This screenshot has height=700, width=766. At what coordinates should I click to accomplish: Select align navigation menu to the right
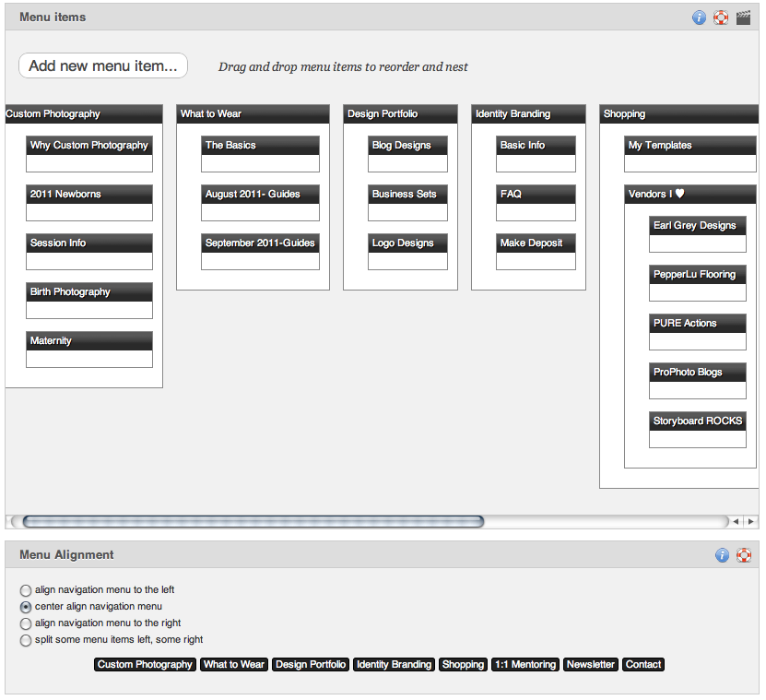pyautogui.click(x=26, y=623)
